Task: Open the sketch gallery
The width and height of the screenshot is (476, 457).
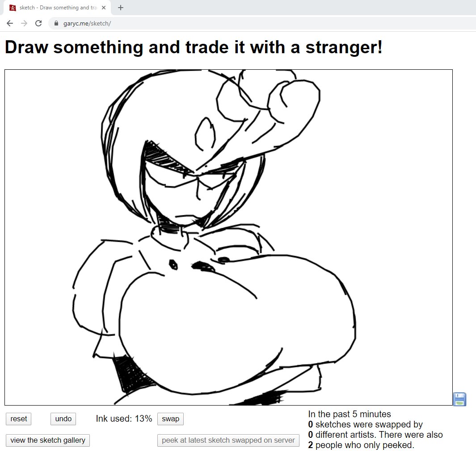Action: pos(48,440)
